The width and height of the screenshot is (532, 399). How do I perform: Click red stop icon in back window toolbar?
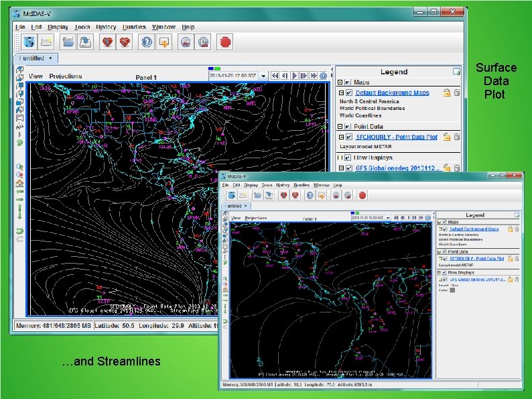coord(226,42)
